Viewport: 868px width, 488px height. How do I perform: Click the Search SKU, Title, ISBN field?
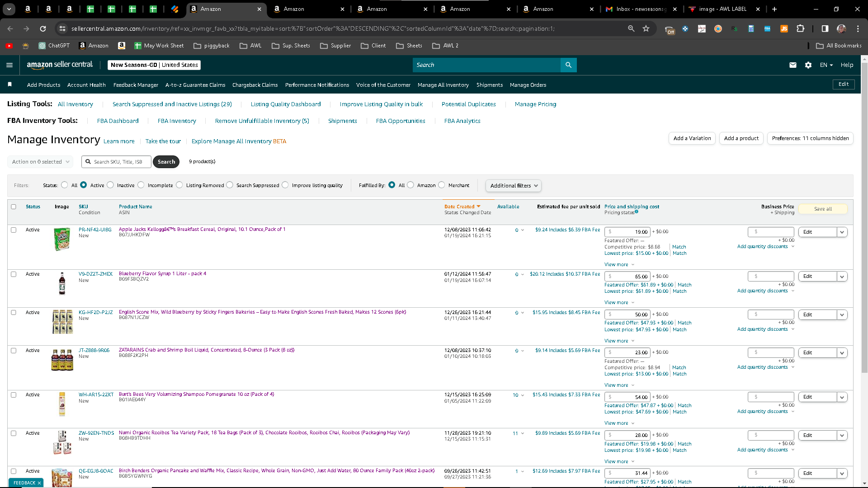tap(116, 162)
